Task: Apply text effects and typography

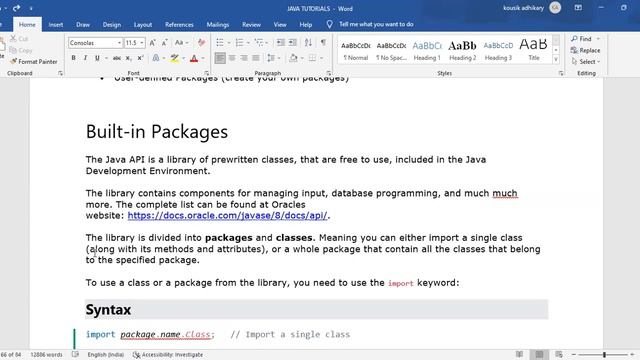Action: (x=156, y=58)
